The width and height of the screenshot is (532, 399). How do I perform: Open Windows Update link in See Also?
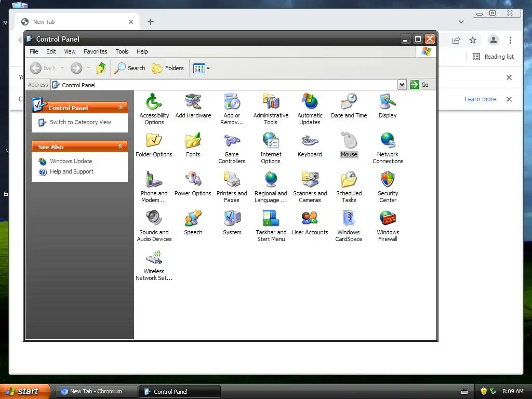click(71, 161)
